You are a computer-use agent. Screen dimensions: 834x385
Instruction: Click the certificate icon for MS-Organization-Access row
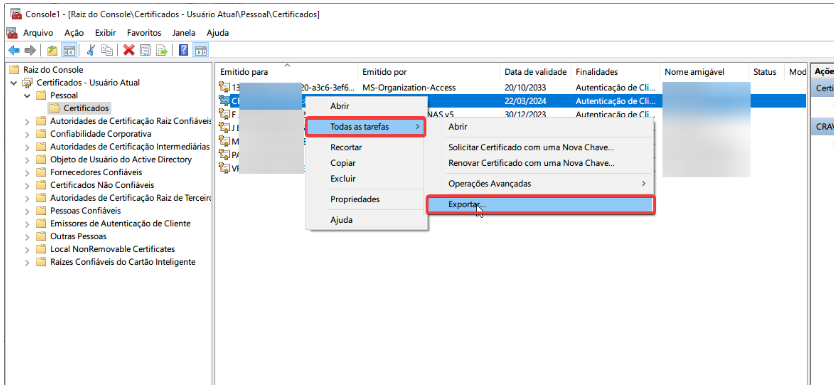224,87
